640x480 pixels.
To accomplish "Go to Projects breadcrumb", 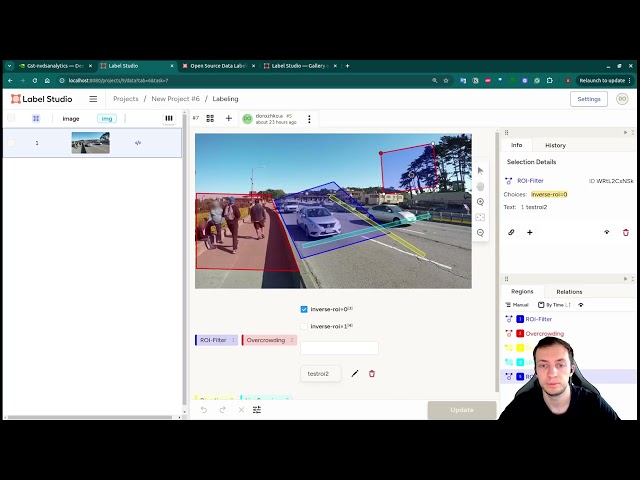I will click(x=126, y=99).
